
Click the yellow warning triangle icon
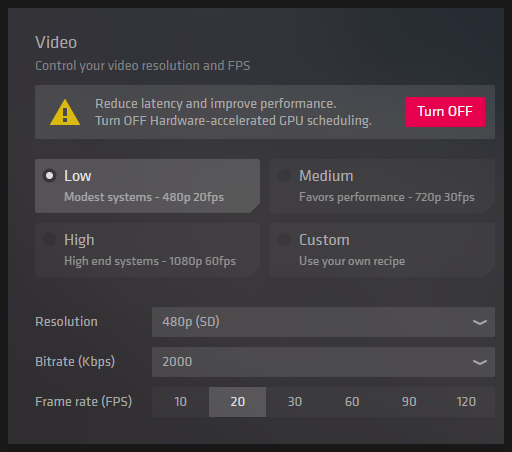[65, 113]
